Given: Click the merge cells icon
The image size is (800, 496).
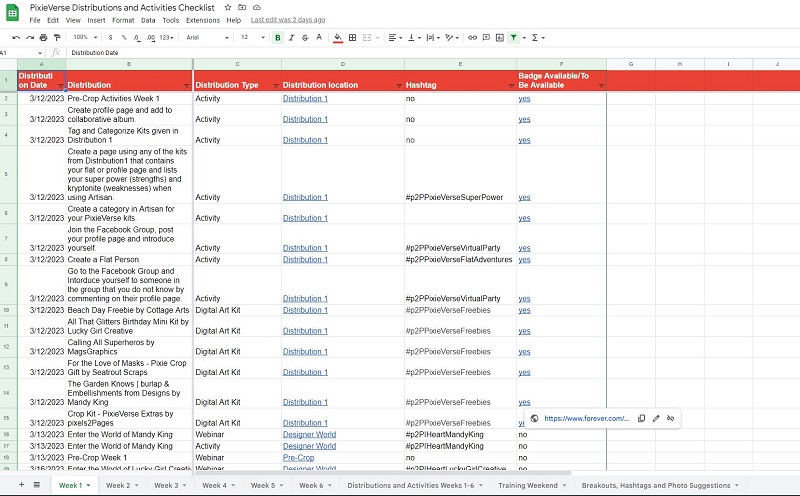Looking at the screenshot, I should pos(367,38).
